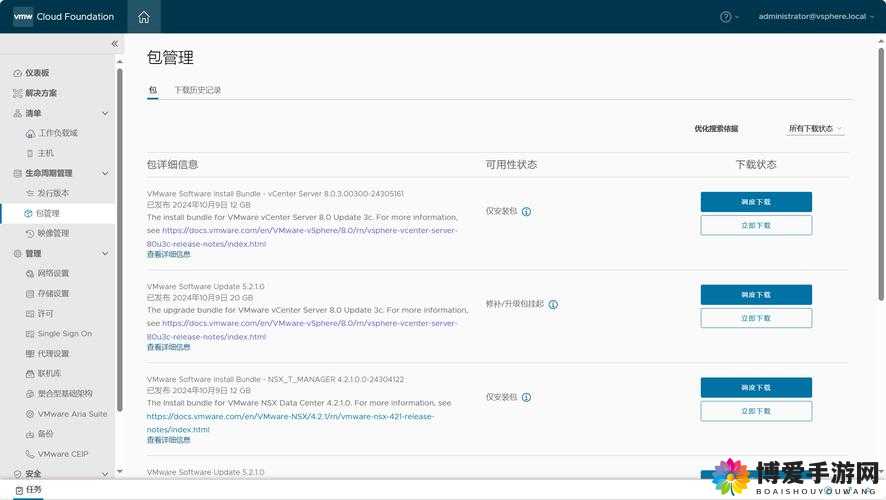
Task: Collapse 生命周期管理 section chevron
Action: click(105, 173)
